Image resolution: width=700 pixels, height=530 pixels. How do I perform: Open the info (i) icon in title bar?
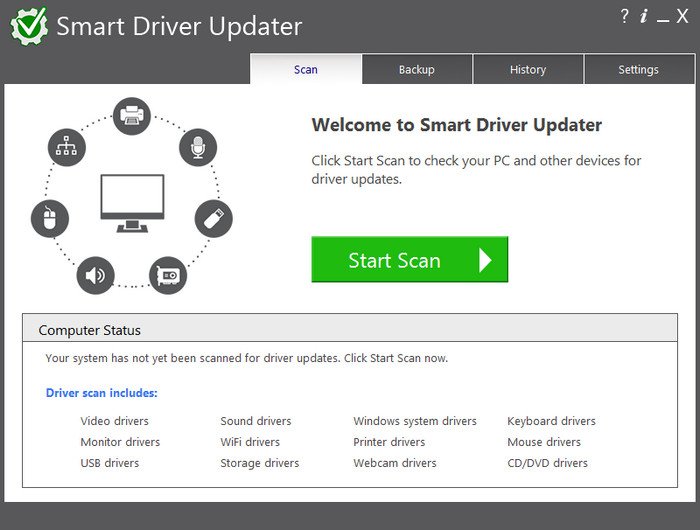click(644, 17)
